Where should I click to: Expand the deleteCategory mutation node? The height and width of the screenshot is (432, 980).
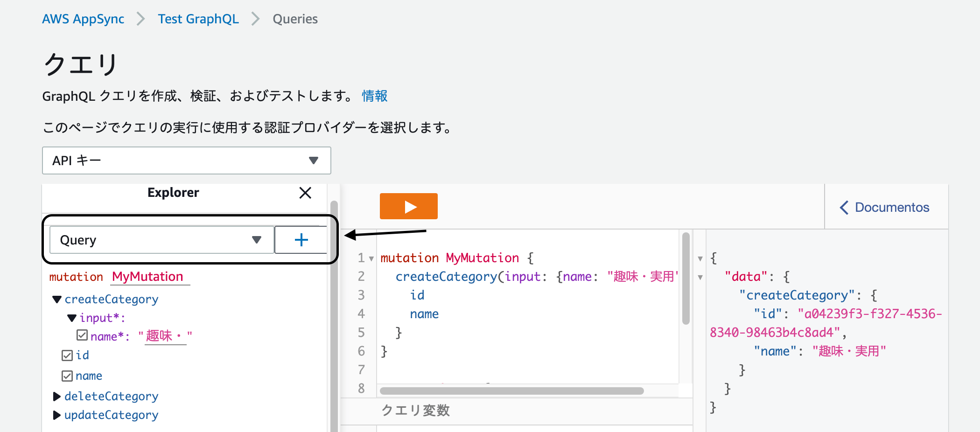pos(57,397)
